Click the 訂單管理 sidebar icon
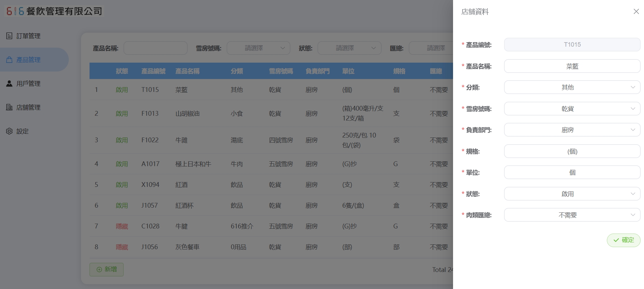 tap(10, 36)
